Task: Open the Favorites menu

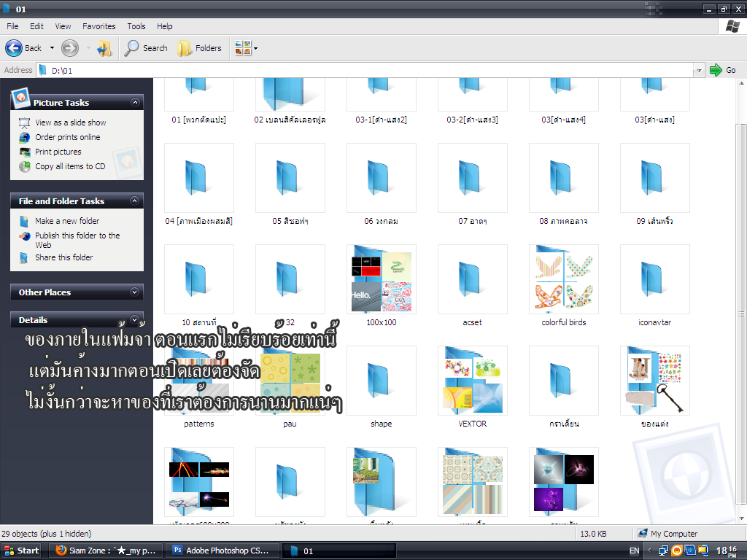Action: [99, 26]
